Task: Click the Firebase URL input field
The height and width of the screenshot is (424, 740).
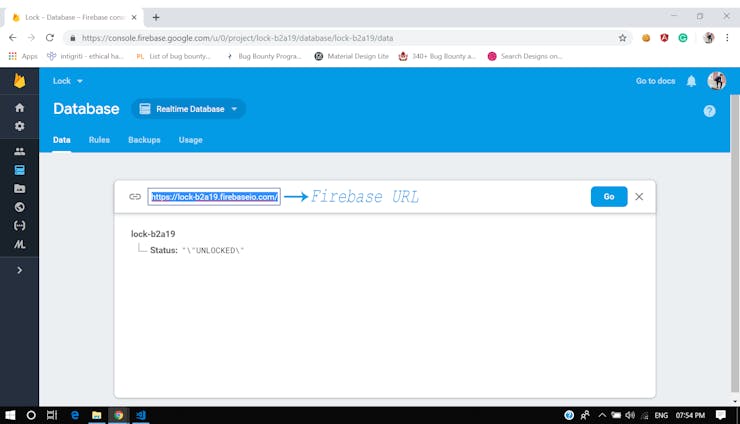Action: [214, 197]
